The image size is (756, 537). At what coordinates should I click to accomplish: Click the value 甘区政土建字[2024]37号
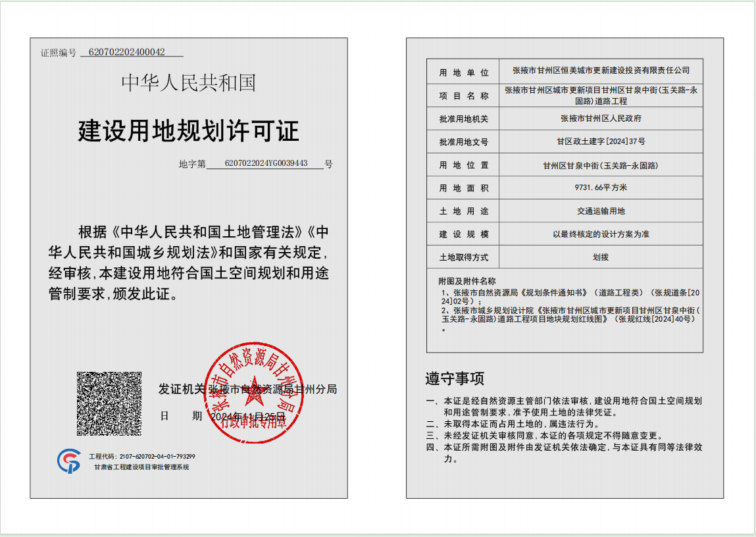[601, 141]
